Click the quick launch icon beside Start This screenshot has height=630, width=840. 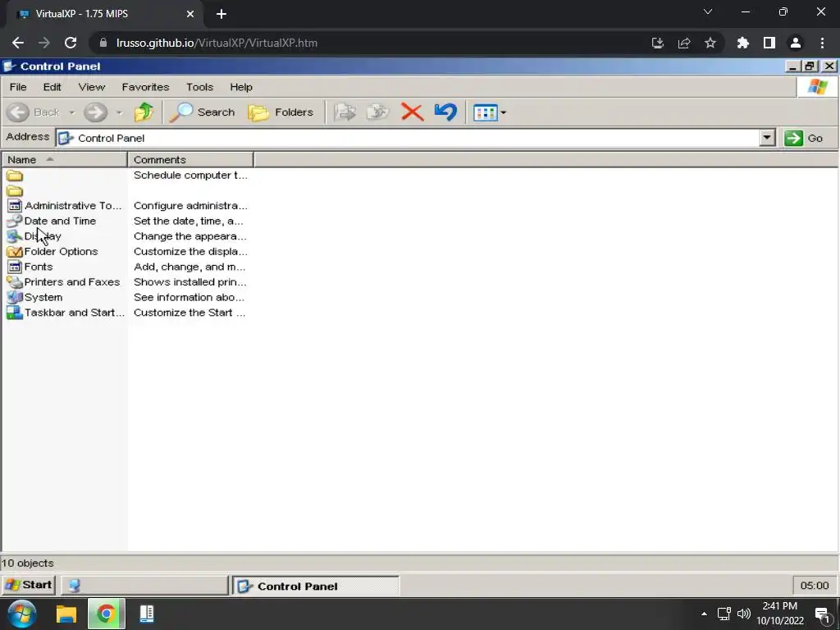(75, 586)
